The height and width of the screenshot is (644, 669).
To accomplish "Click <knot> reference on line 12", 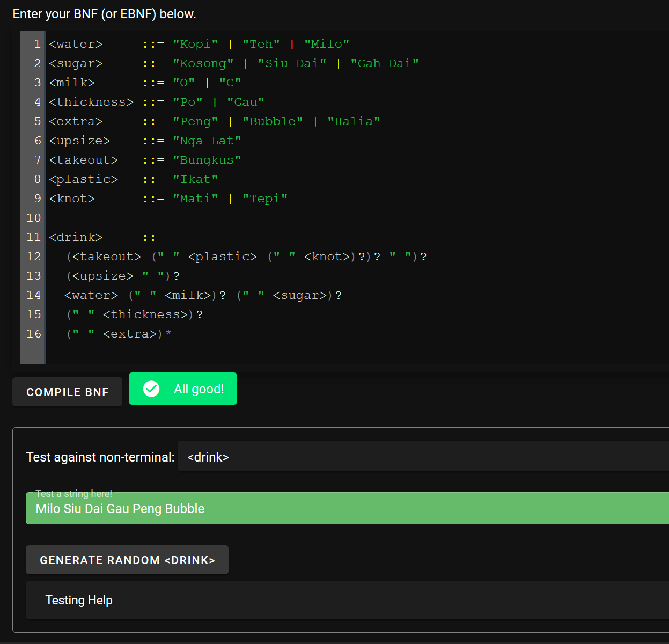I will pos(327,257).
